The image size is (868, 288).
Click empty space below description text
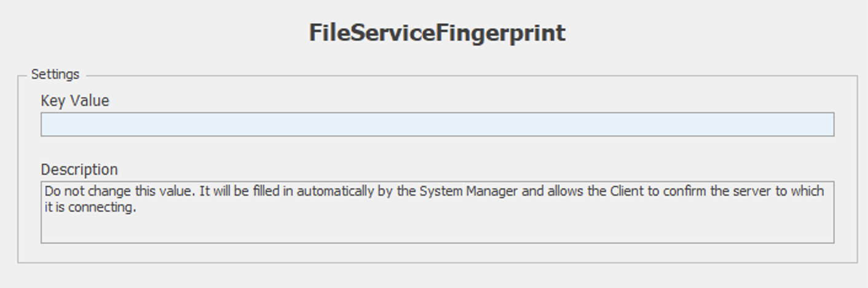pyautogui.click(x=437, y=230)
